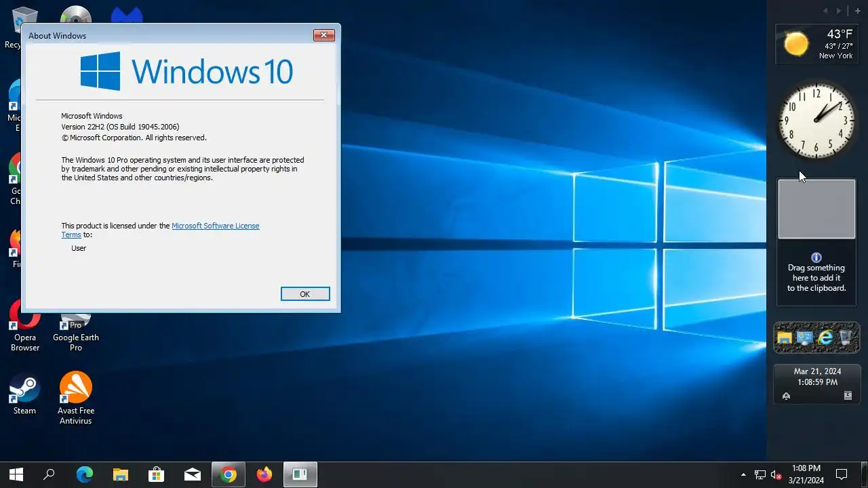Screen dimensions: 868x488
Task: Click the analog clock gadget
Action: (816, 121)
